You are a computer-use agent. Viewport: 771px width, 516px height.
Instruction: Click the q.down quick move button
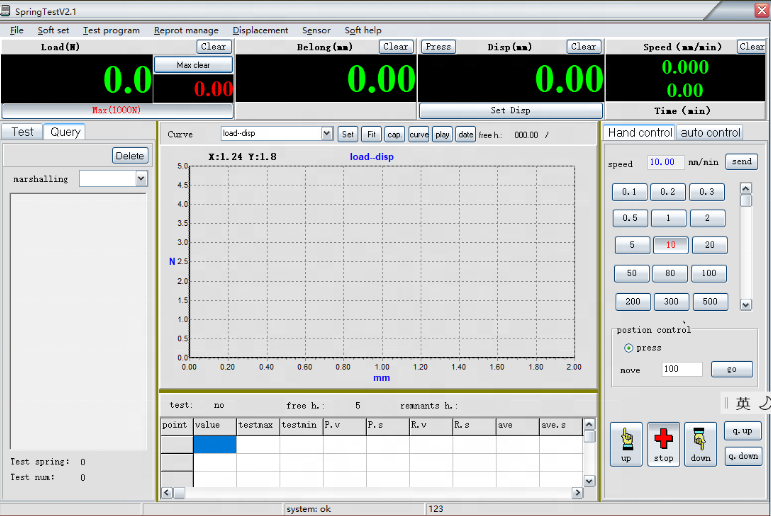click(743, 455)
